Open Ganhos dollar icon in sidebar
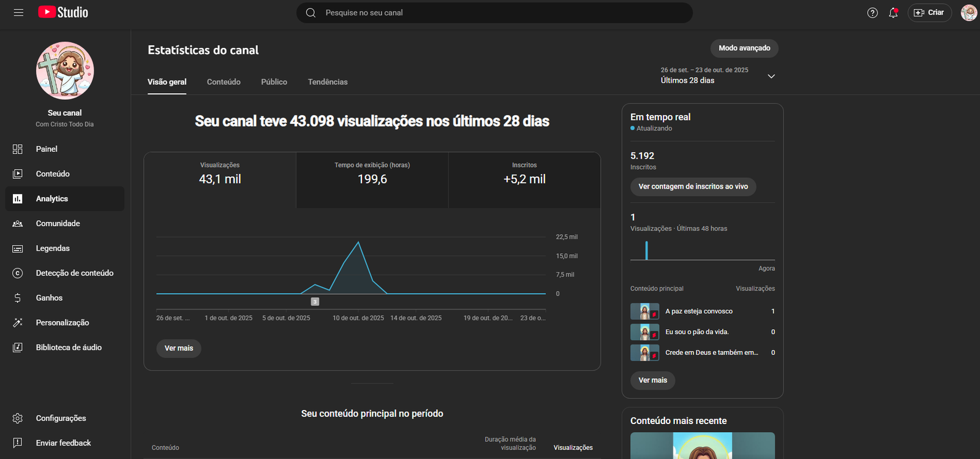This screenshot has height=459, width=980. tap(18, 298)
